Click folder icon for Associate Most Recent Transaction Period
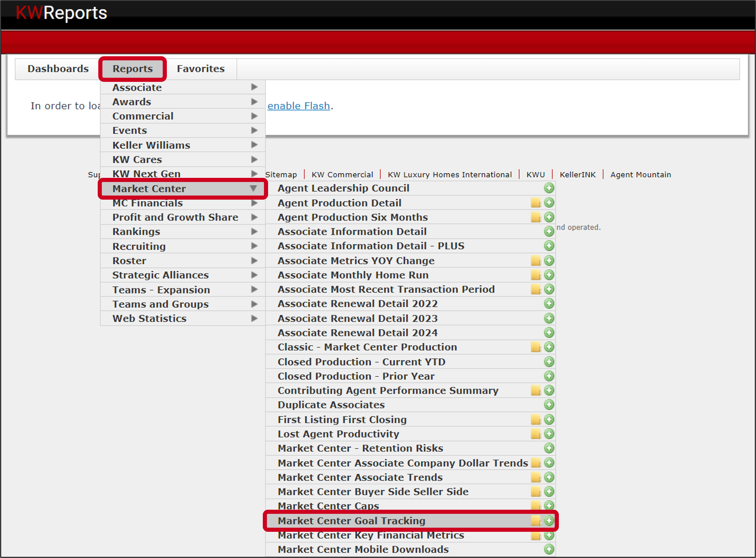 (536, 289)
